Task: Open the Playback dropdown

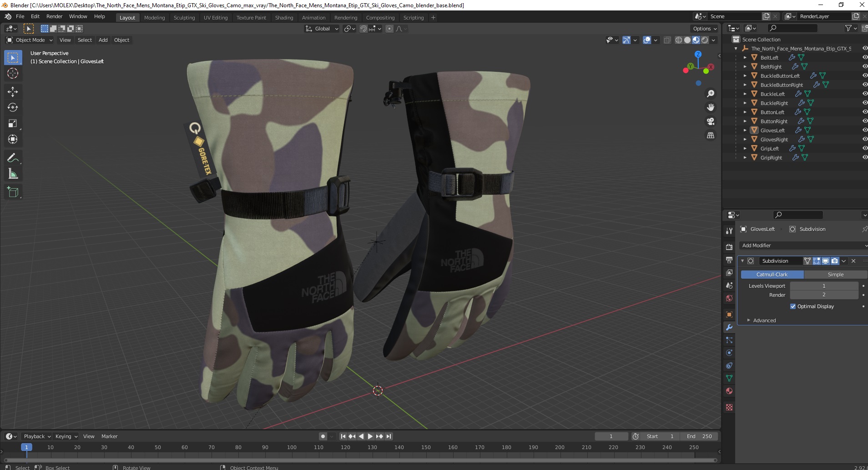Action: click(36, 436)
